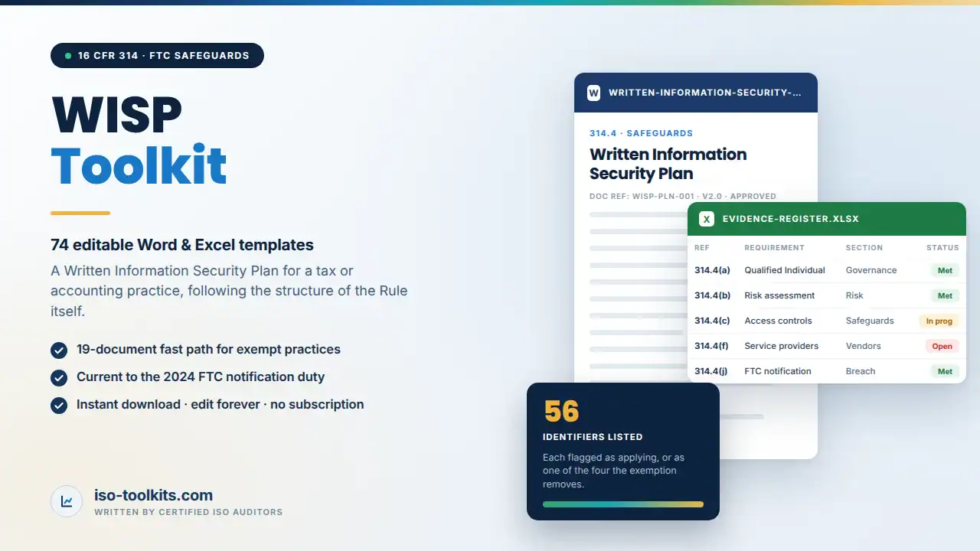Screen dimensions: 980x551
Task: Click gradient progress bar in identifiers card
Action: pyautogui.click(x=623, y=504)
